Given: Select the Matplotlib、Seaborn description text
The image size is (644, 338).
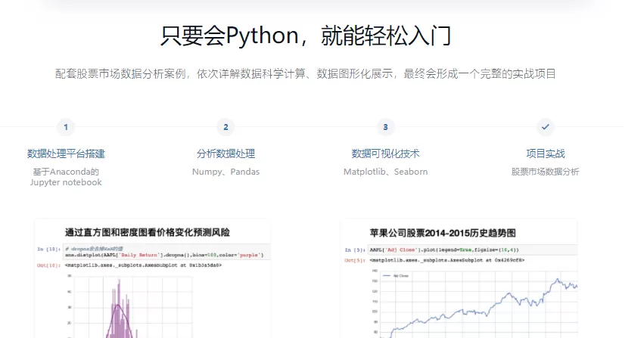Looking at the screenshot, I should (x=385, y=172).
